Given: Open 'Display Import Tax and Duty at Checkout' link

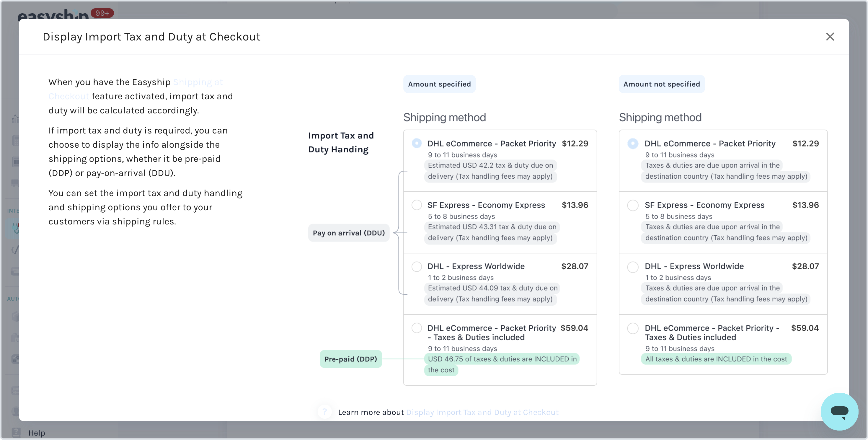Looking at the screenshot, I should (482, 412).
